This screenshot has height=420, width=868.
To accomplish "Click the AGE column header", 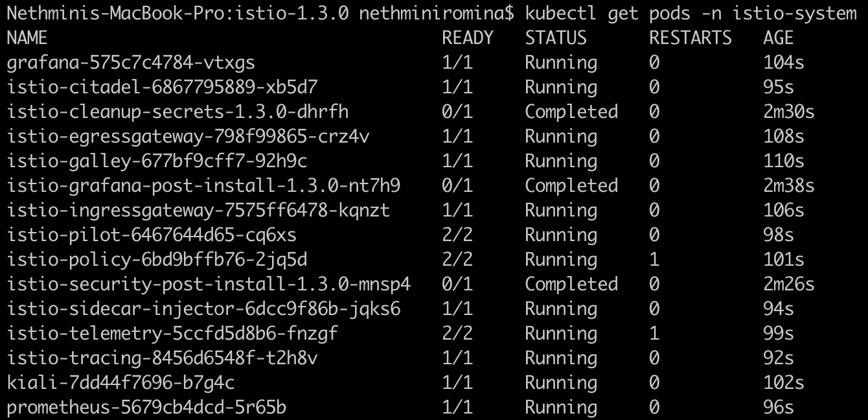I will [x=779, y=38].
